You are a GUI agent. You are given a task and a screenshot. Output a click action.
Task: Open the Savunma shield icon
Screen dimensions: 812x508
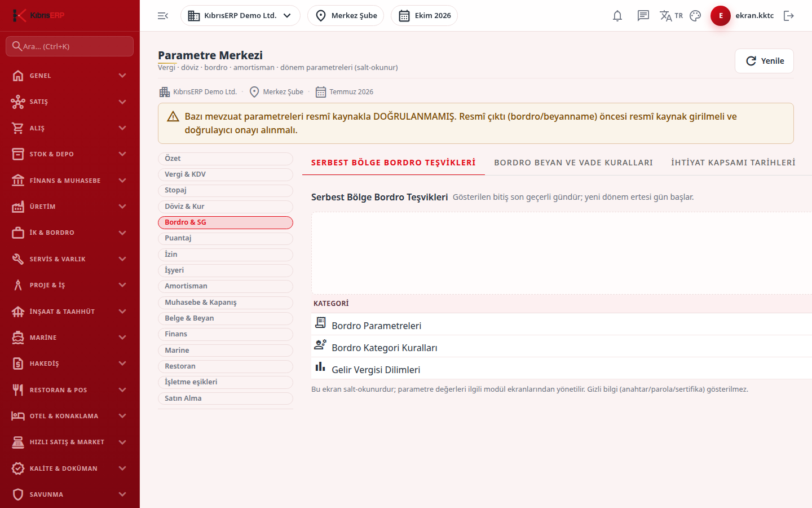(18, 494)
